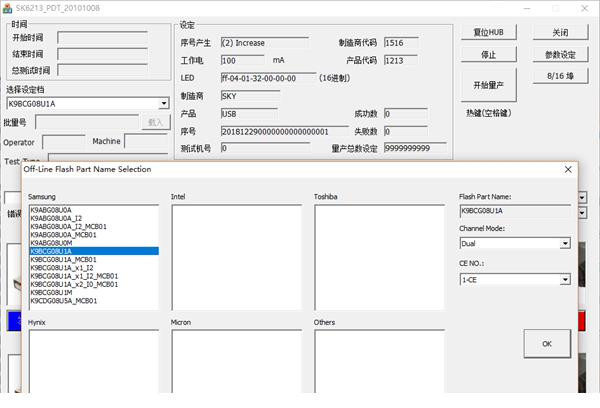
Task: Click the 失败数 field
Action: point(406,131)
